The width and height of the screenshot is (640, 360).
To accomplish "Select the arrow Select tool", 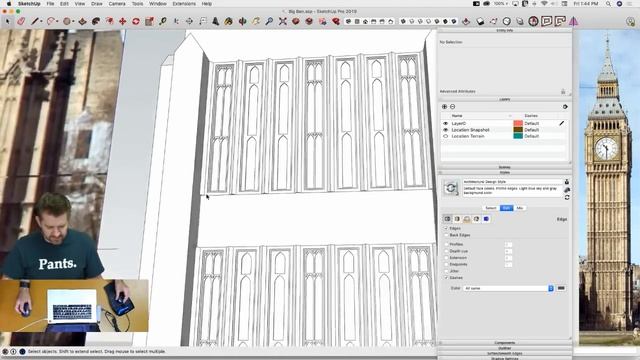I will (7, 21).
